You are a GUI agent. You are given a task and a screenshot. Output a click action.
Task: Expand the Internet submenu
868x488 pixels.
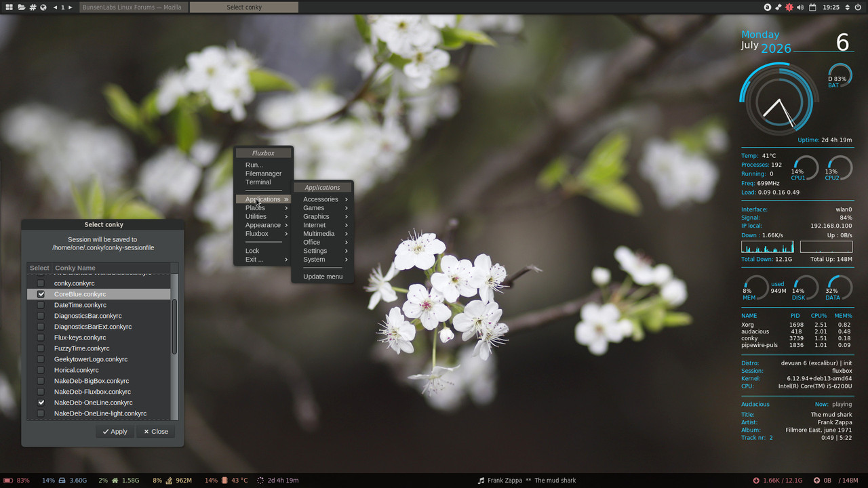pos(323,225)
